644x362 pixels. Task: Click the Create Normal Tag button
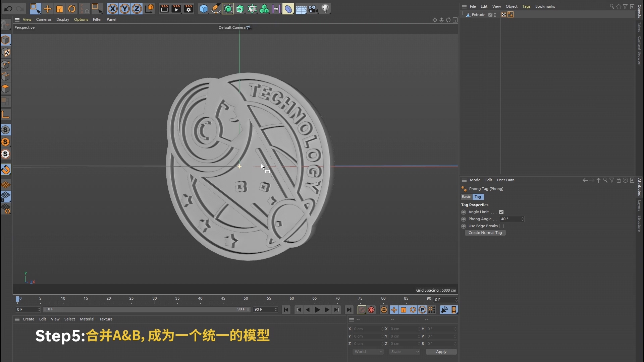point(485,233)
